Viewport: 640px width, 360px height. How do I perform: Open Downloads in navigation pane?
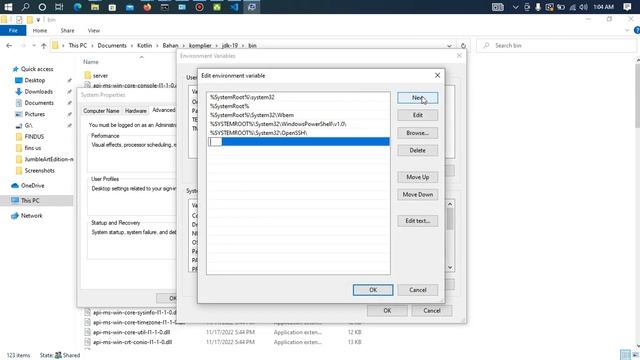pos(38,91)
